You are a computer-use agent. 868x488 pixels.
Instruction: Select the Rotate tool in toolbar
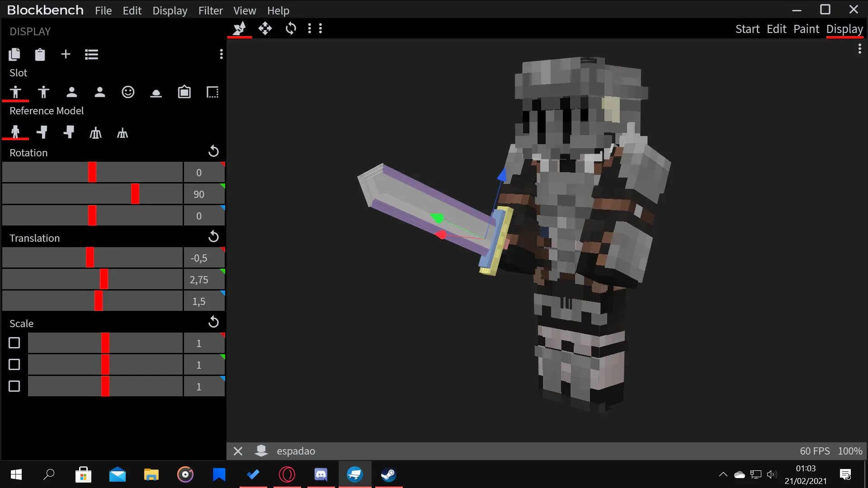click(x=291, y=28)
